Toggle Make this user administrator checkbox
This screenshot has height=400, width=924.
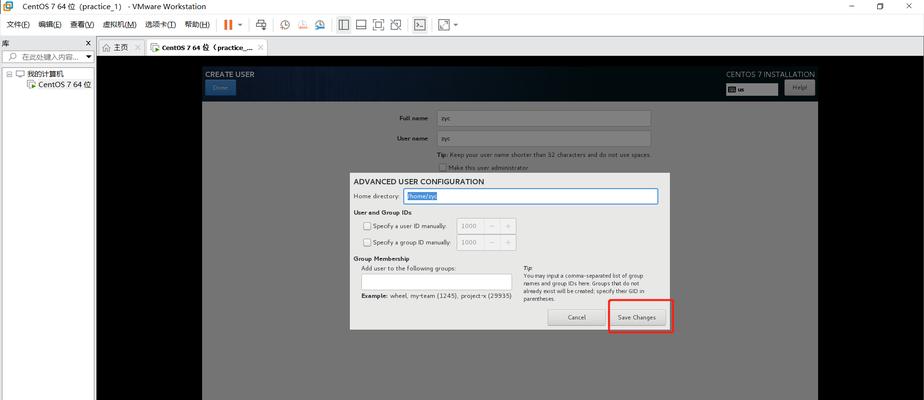tap(443, 168)
